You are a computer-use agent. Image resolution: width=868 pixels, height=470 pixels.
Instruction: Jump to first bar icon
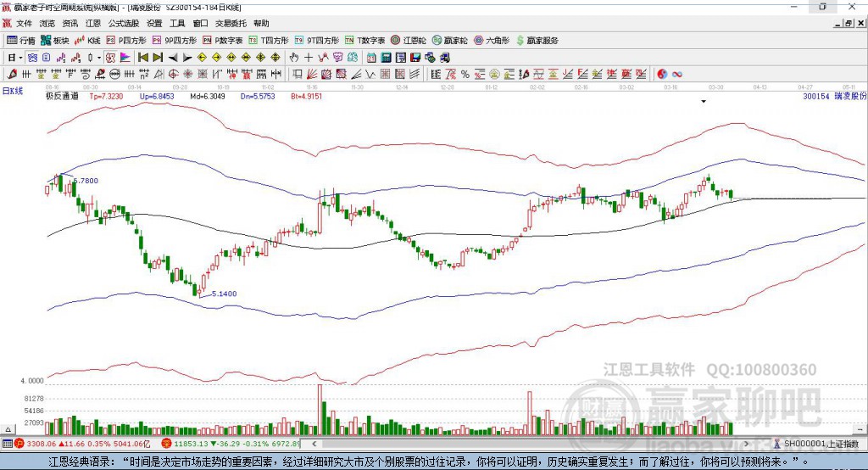click(x=143, y=58)
